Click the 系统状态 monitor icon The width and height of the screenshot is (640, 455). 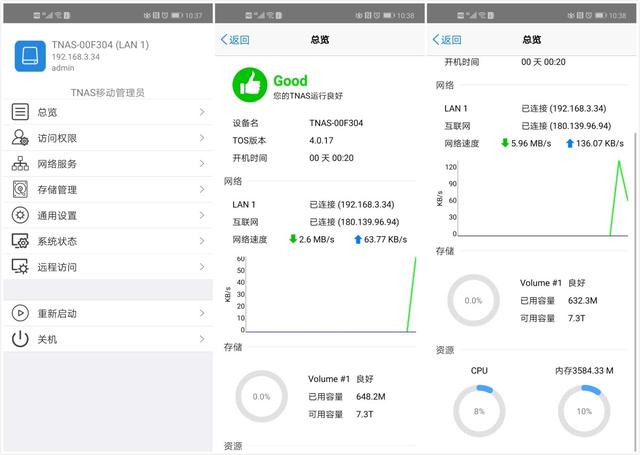point(20,241)
